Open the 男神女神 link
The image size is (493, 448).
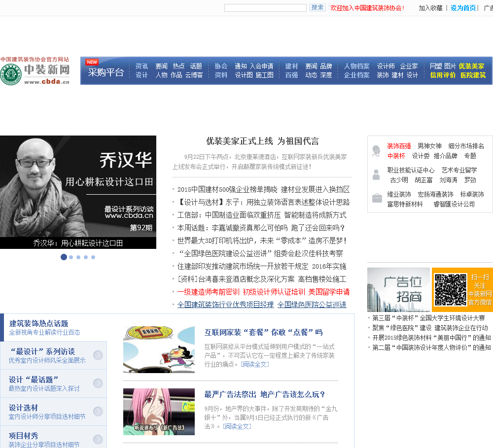click(429, 146)
